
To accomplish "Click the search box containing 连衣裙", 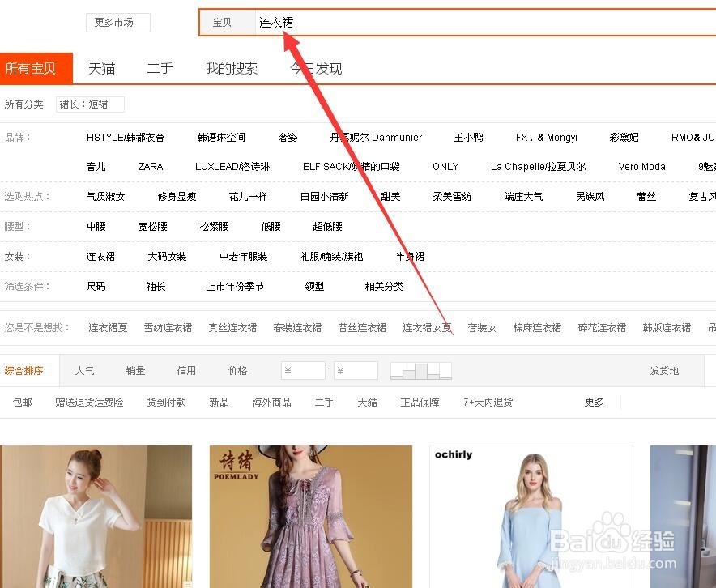I will pos(485,23).
